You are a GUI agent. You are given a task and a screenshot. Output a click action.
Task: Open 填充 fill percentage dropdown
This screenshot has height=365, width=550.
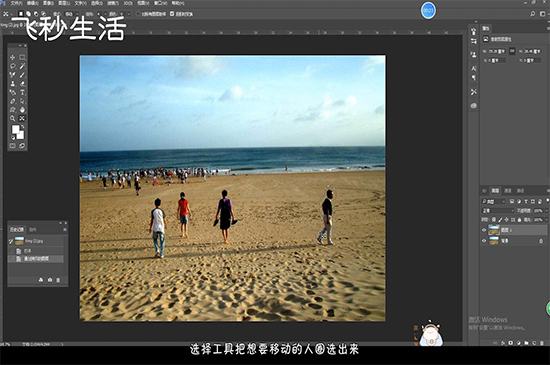(547, 220)
